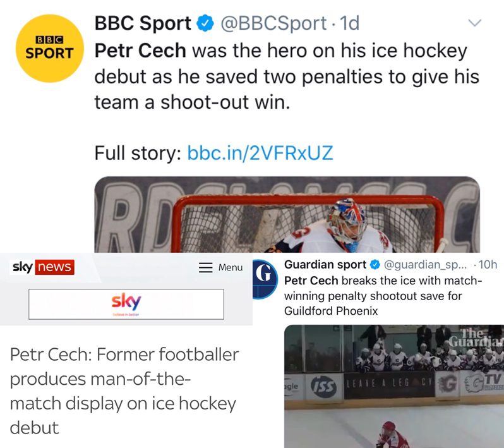Screen dimensions: 504x448
Task: Expand the BBC Sport tweet options chevron
Action: 474,23
